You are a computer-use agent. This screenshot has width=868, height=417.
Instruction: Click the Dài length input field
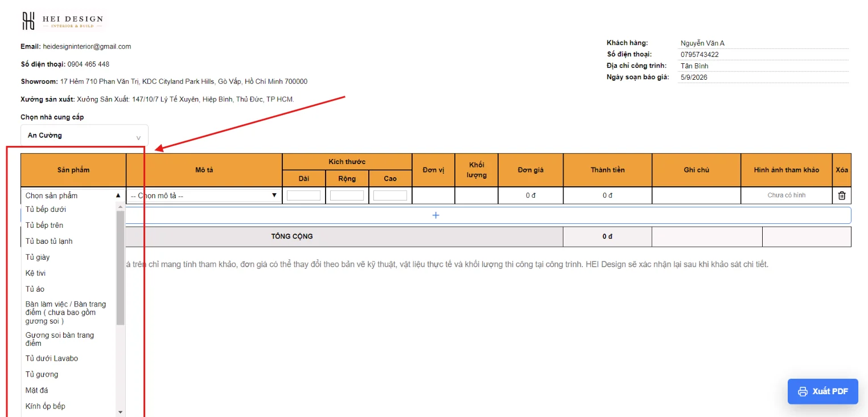click(304, 195)
